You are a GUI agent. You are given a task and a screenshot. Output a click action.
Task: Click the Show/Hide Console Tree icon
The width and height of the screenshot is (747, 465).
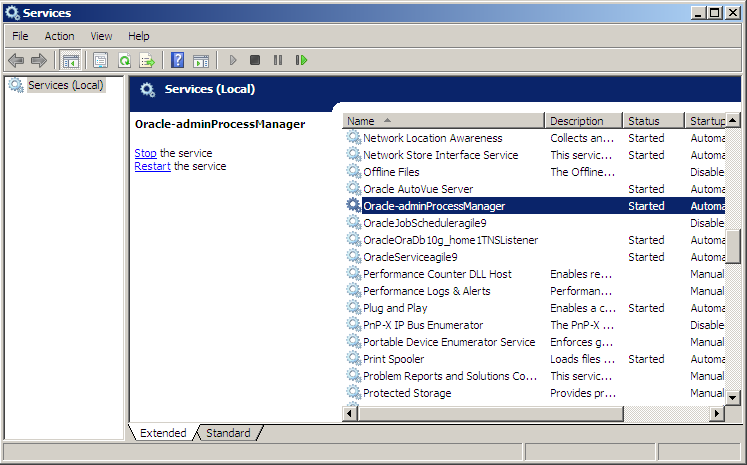[71, 61]
